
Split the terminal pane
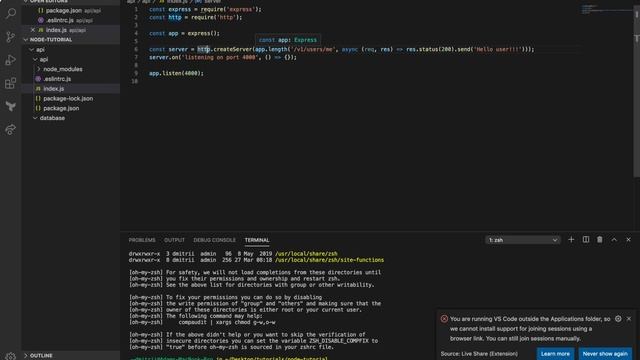[586, 240]
